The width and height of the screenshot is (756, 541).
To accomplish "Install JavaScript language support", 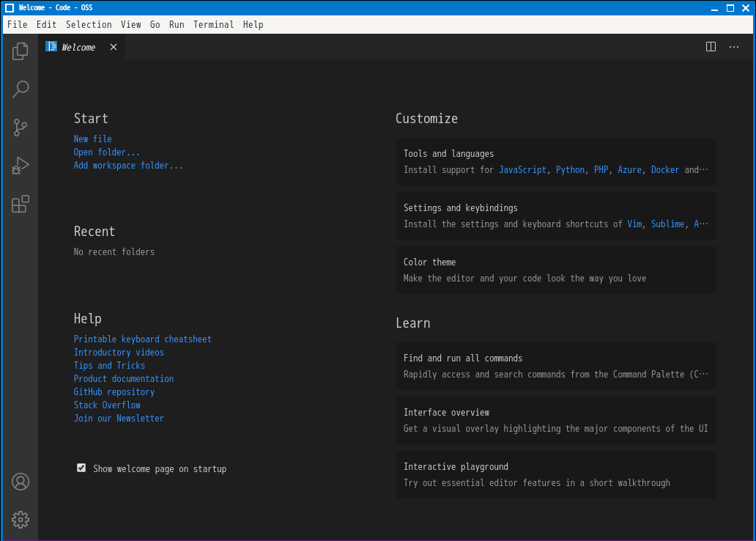I will coord(522,170).
